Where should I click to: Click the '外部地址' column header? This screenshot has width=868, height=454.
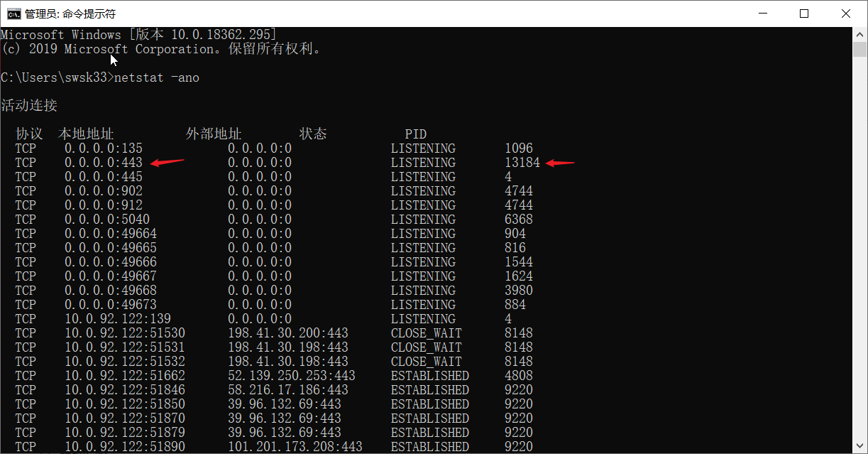coord(214,134)
